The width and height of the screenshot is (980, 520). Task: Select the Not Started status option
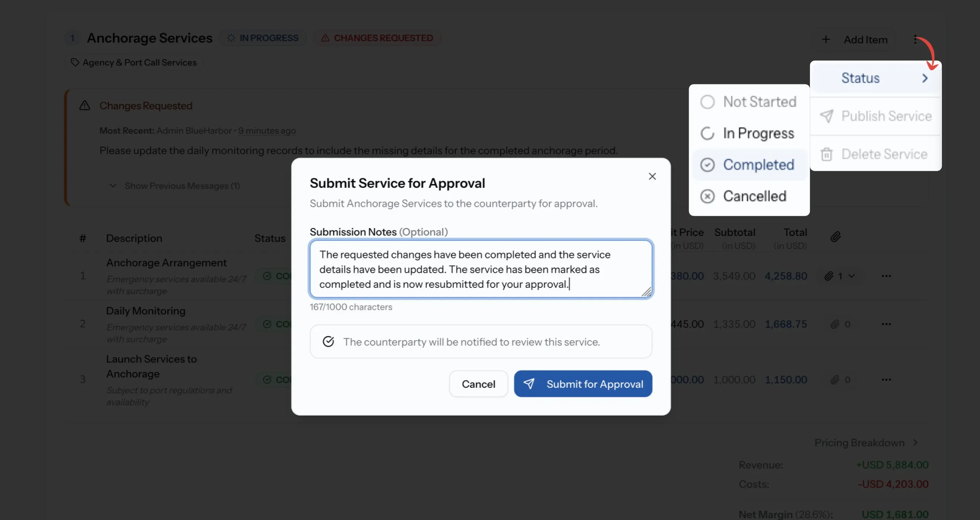748,101
